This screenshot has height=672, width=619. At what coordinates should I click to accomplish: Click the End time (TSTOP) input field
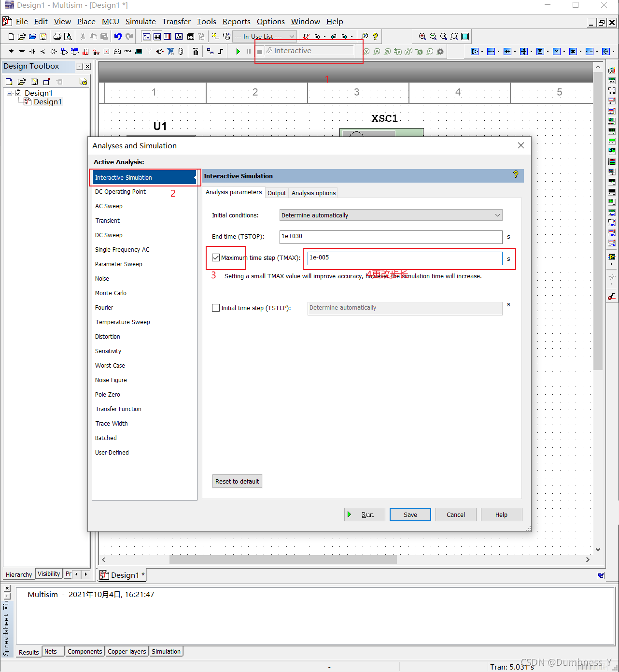(x=391, y=237)
